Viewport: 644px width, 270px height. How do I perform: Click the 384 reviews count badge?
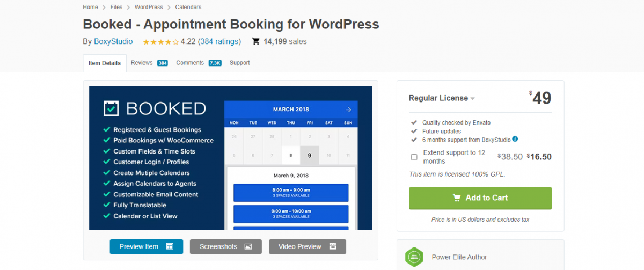(x=163, y=63)
